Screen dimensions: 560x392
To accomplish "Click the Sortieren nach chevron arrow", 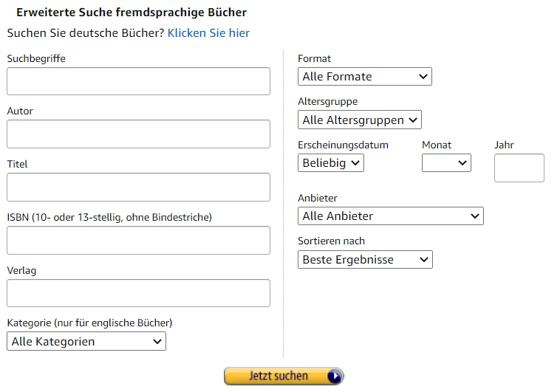I will coord(424,260).
